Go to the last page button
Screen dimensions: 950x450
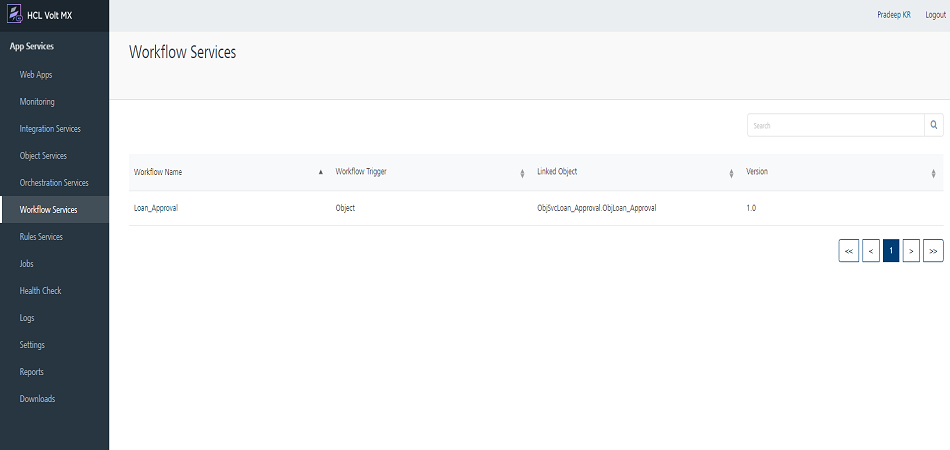coord(933,251)
